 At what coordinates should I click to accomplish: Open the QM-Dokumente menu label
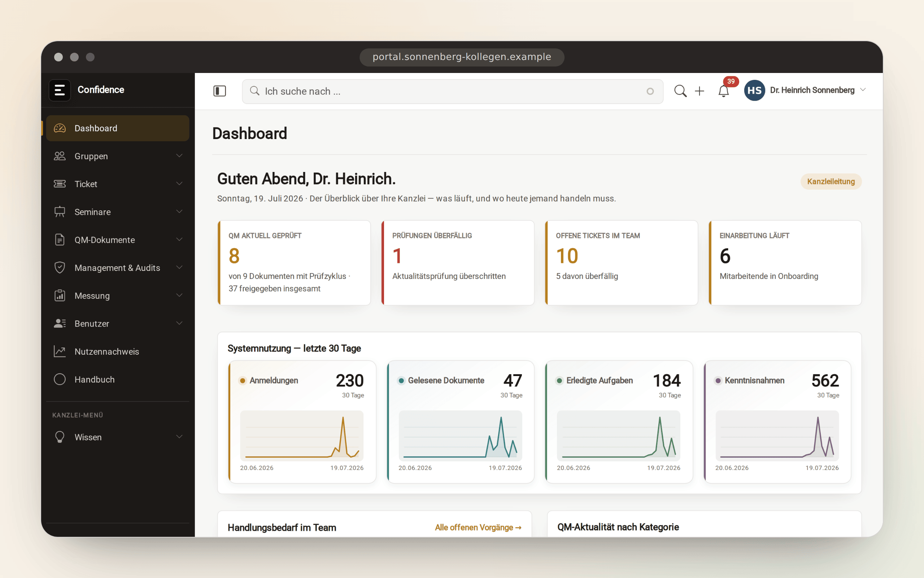tap(105, 240)
